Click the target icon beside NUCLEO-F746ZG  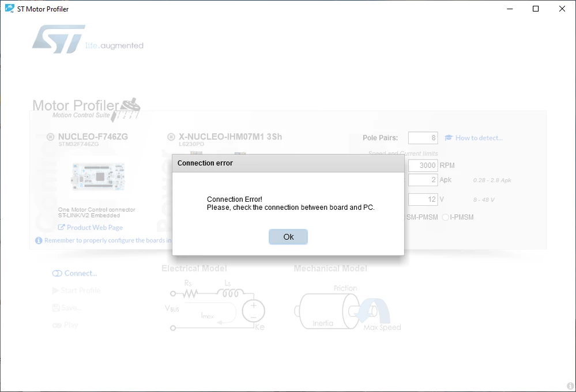tap(50, 137)
